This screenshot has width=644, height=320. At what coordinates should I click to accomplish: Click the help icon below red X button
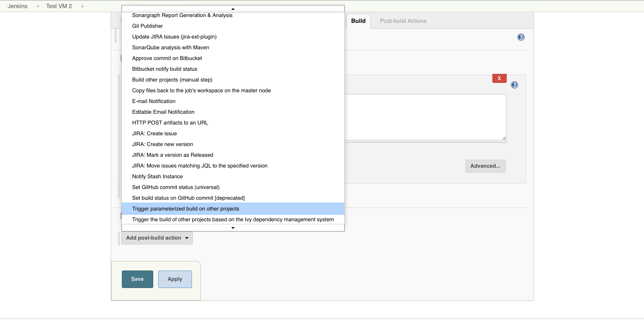(515, 85)
